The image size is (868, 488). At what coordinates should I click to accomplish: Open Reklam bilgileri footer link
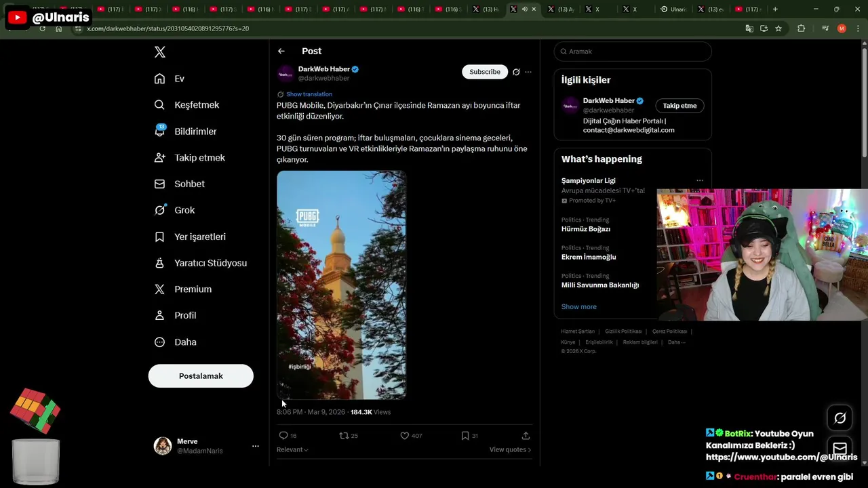pos(641,342)
